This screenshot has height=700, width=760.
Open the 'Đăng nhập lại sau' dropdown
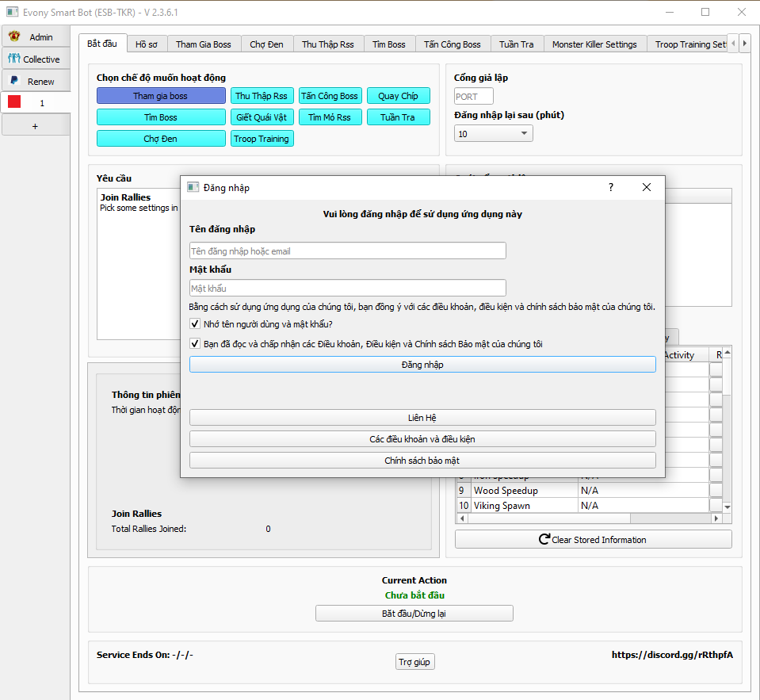click(493, 134)
